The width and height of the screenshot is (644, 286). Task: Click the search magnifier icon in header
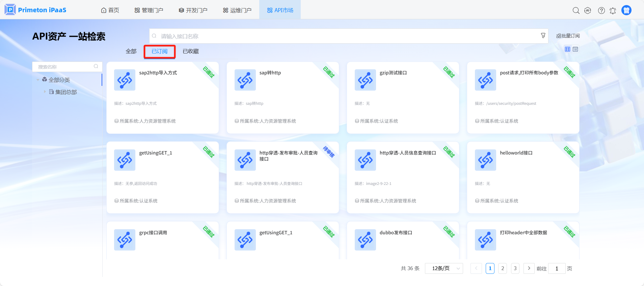[x=576, y=10]
